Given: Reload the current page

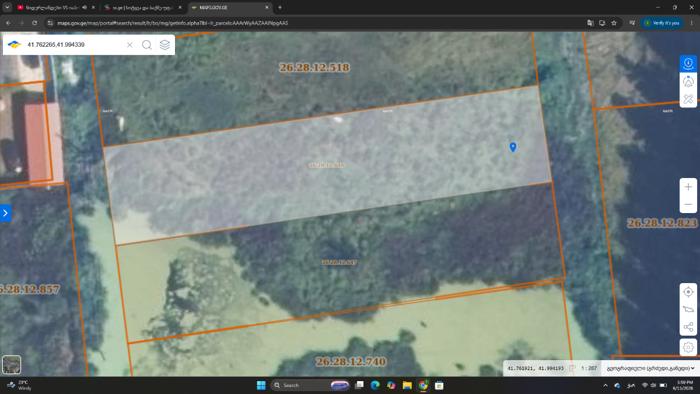Looking at the screenshot, I should [34, 23].
